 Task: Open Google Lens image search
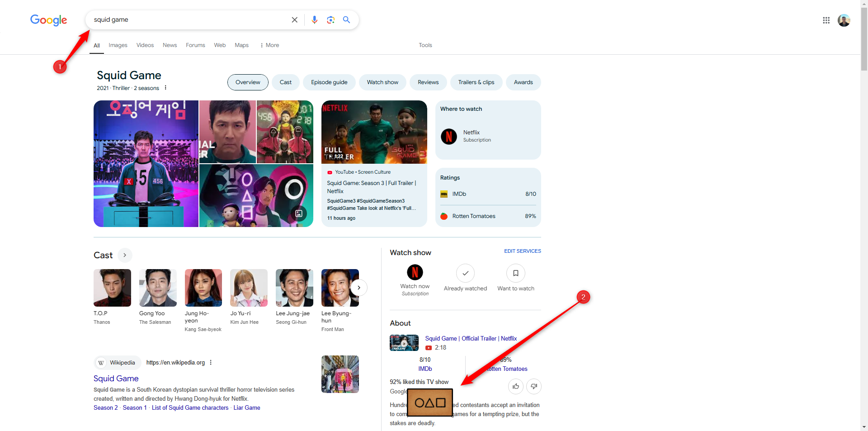pyautogui.click(x=331, y=20)
